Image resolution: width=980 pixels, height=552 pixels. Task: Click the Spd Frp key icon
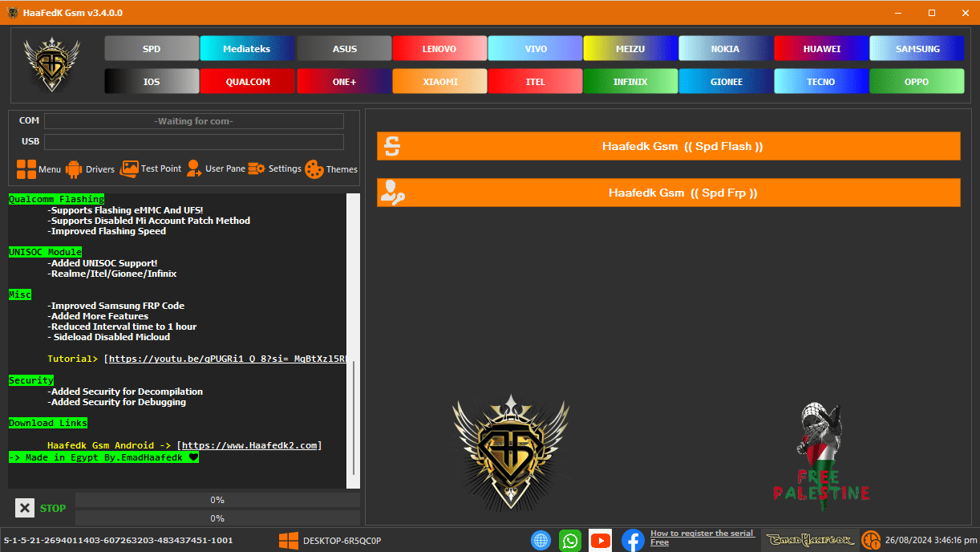tap(392, 193)
